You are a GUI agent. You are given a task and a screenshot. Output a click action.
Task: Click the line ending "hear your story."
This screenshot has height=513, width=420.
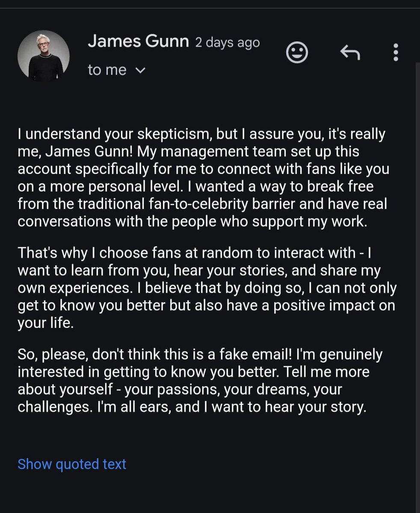[x=192, y=407]
